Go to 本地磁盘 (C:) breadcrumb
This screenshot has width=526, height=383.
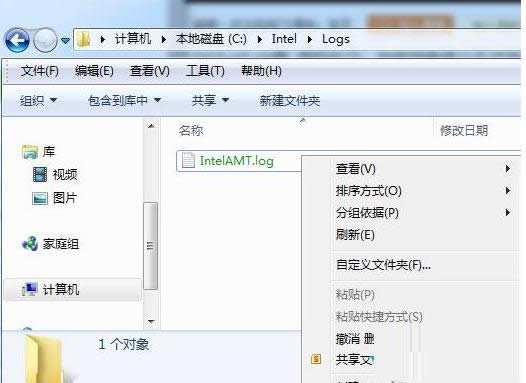[x=211, y=39]
